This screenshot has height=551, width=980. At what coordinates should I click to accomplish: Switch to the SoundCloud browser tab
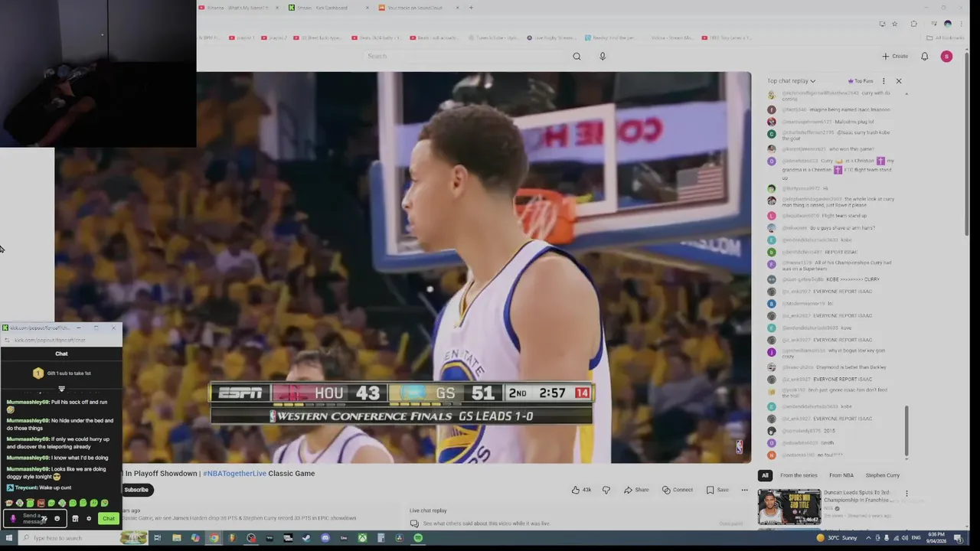click(420, 8)
